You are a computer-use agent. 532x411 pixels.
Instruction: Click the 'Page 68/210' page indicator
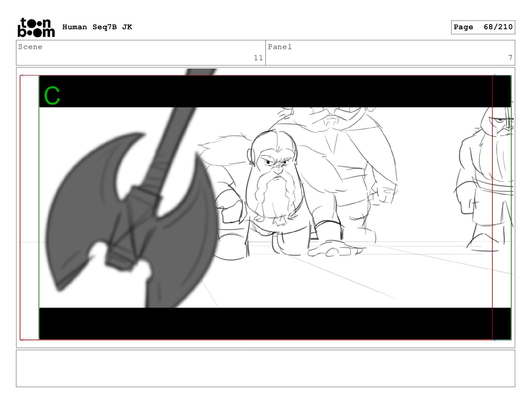tap(483, 27)
